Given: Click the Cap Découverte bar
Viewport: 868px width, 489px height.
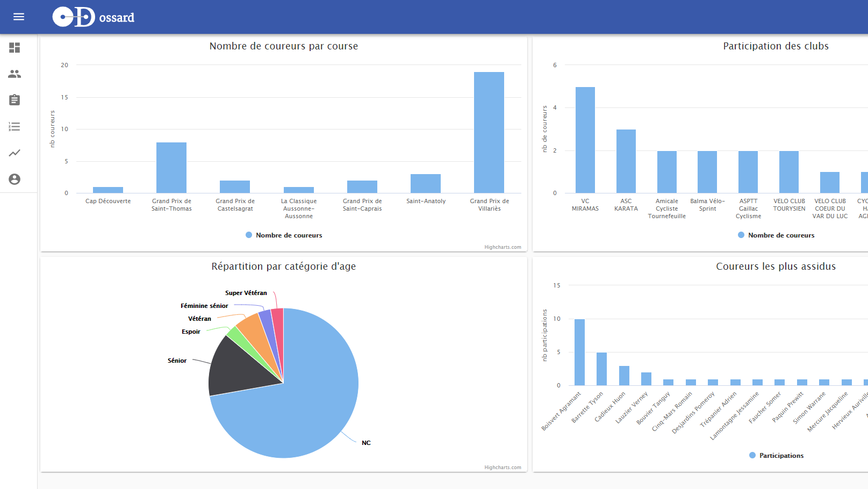Looking at the screenshot, I should pyautogui.click(x=108, y=190).
